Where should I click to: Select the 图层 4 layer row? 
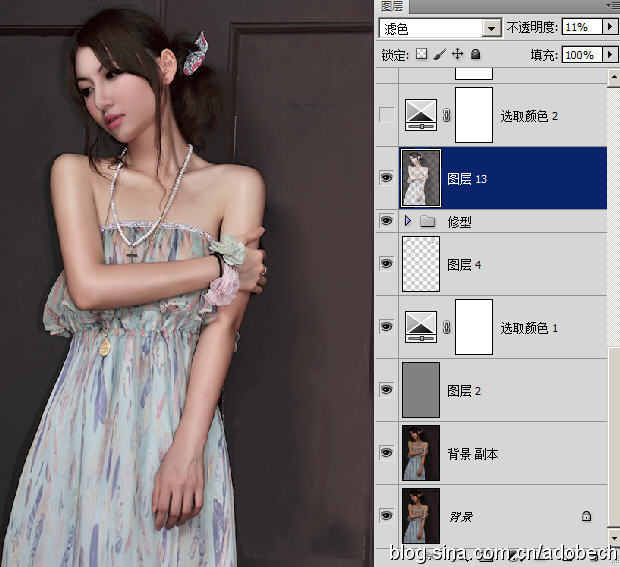520,265
